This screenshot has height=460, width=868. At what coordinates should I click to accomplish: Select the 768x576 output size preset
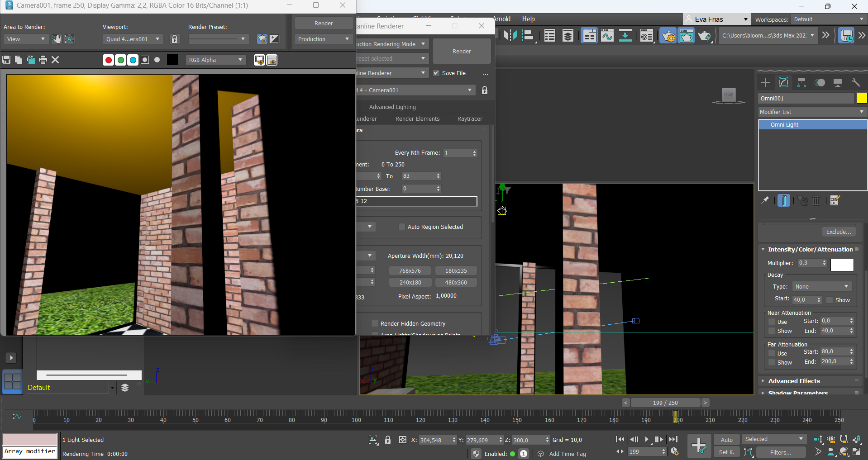tap(410, 270)
